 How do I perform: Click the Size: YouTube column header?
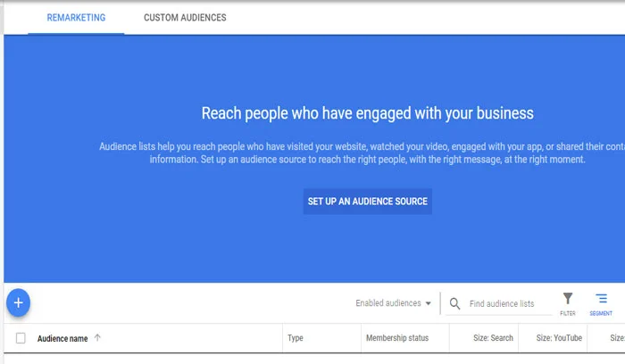[559, 338]
